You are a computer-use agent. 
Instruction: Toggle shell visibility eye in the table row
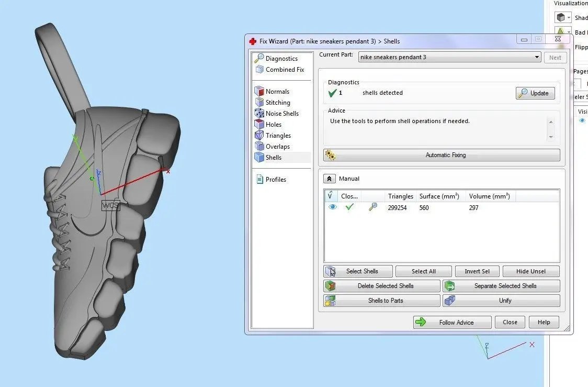332,207
